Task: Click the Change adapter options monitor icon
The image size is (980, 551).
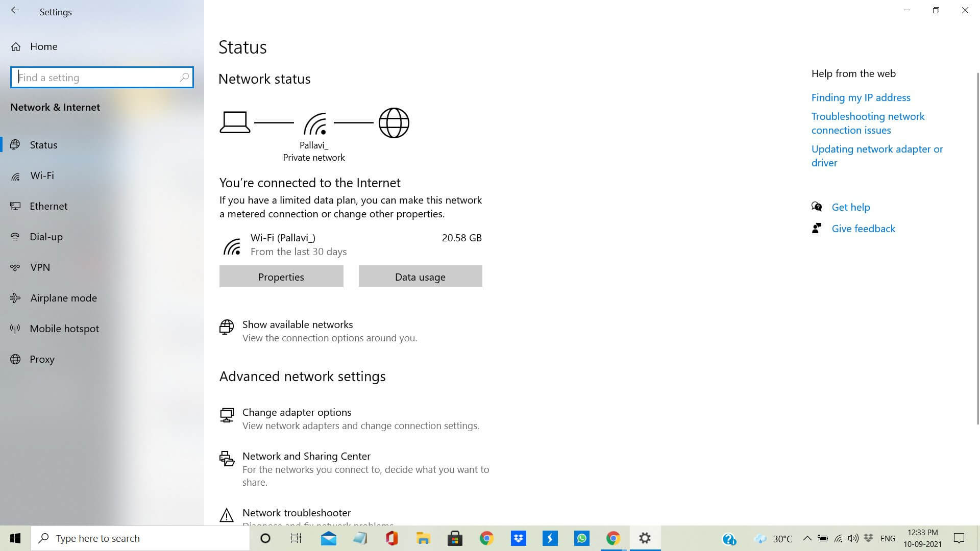Action: pos(227,415)
